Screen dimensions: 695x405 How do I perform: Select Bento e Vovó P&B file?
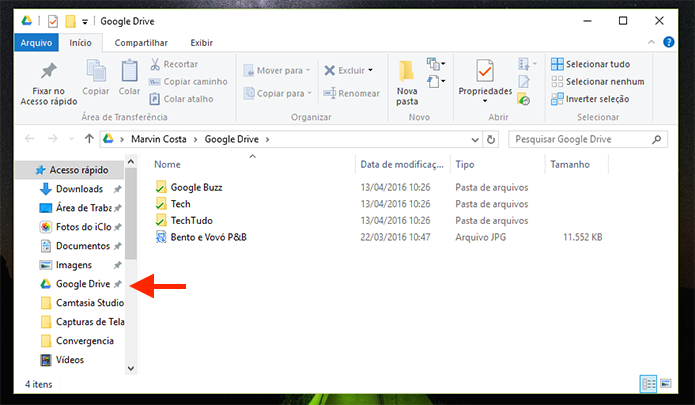tap(208, 237)
